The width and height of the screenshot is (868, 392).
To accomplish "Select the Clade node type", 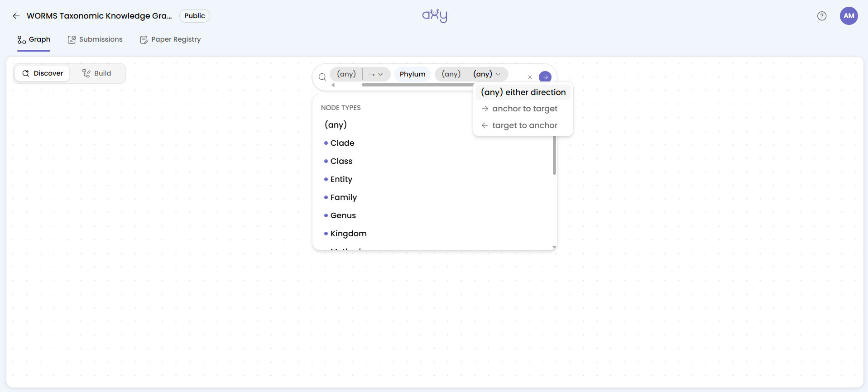I will coord(342,143).
